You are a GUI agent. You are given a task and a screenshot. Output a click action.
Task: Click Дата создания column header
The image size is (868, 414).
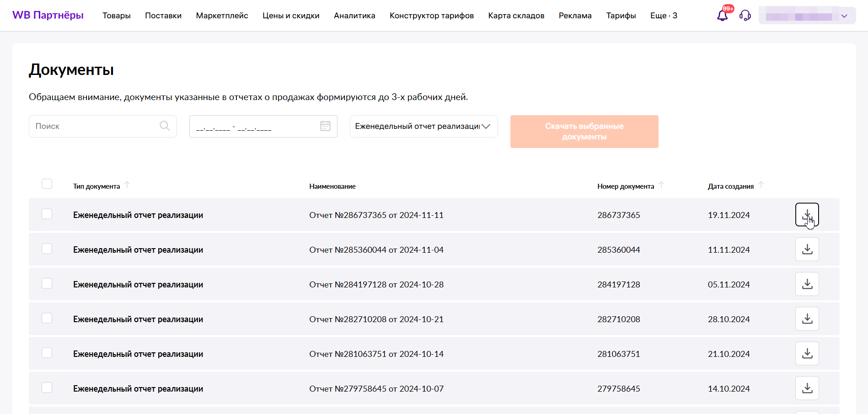point(731,186)
